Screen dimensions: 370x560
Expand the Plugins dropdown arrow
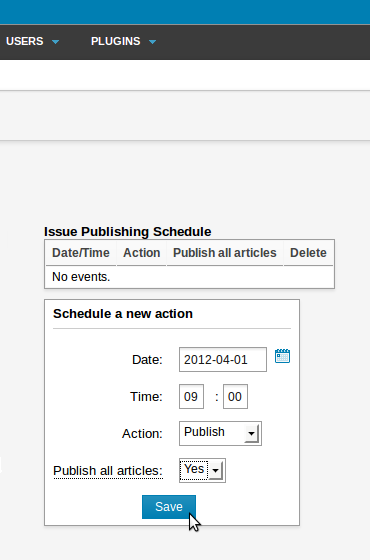point(152,42)
